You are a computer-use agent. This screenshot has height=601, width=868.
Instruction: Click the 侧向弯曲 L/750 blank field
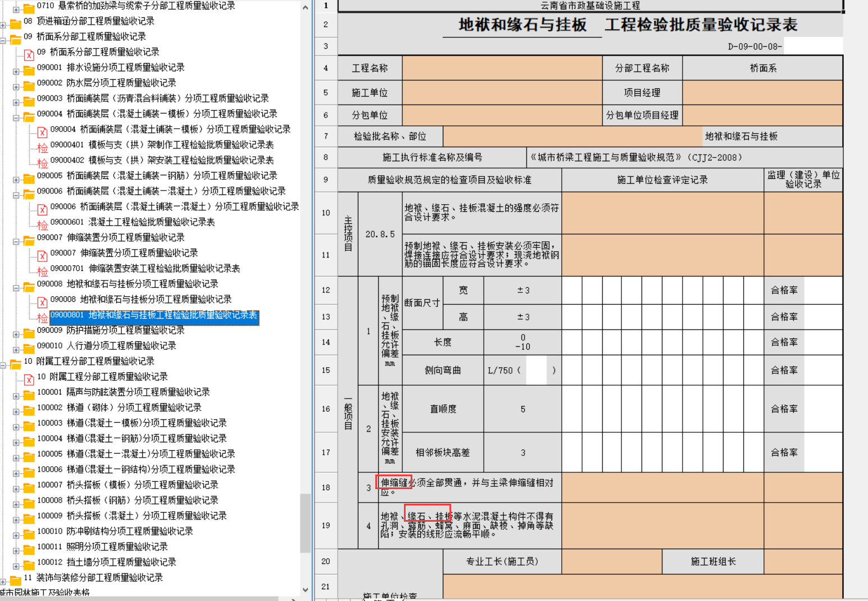pos(537,370)
